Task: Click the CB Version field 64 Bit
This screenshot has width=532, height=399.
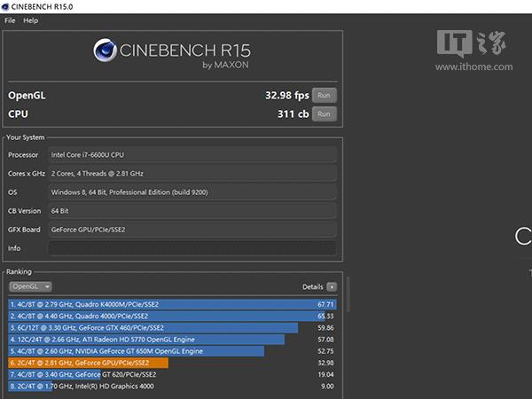Action: point(192,211)
